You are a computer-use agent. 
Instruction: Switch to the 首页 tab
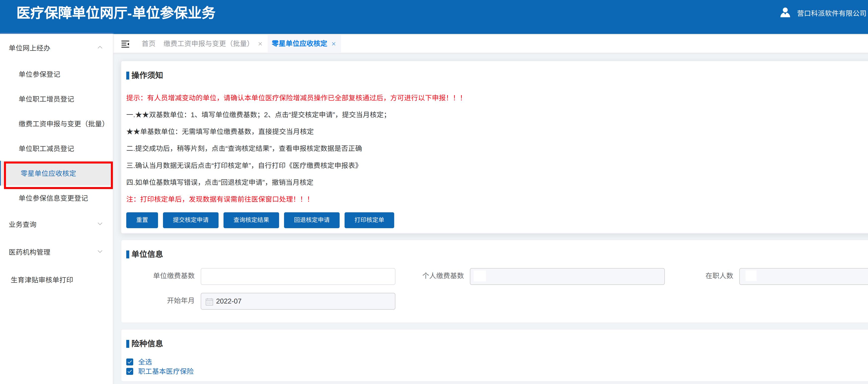(x=148, y=43)
